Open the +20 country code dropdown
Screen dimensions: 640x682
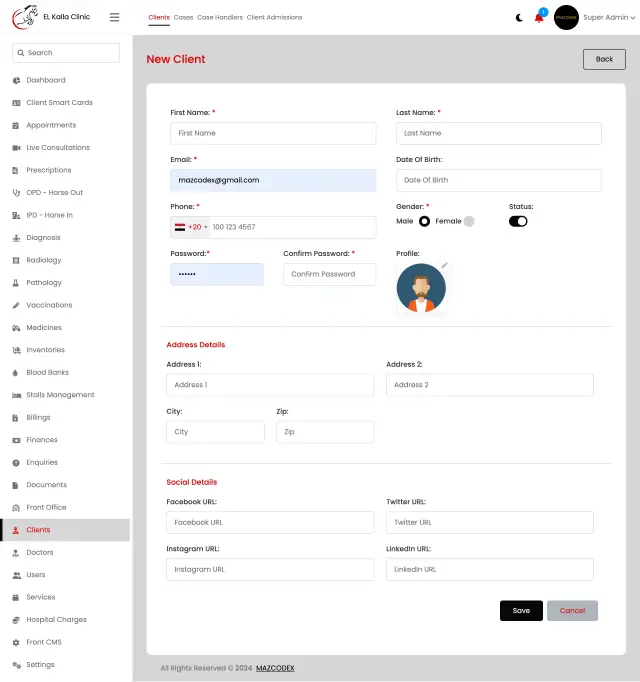coord(191,227)
